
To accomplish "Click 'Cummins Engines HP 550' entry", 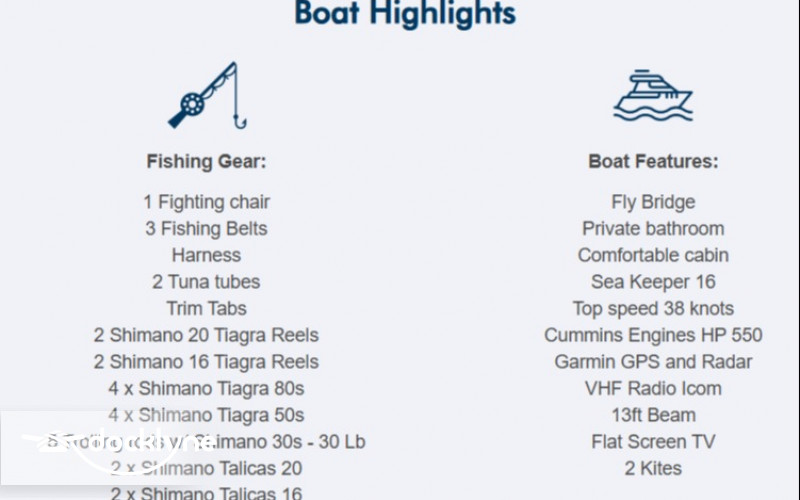I will 653,335.
